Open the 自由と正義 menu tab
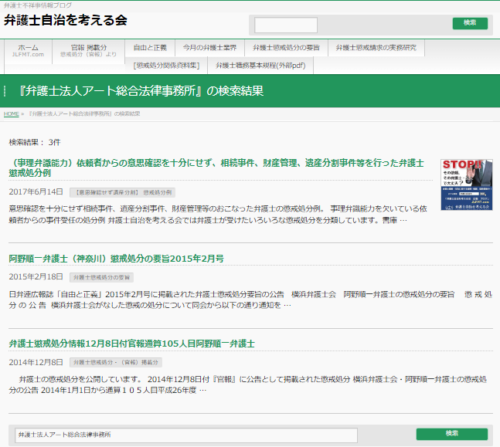This screenshot has height=447, width=500. click(150, 48)
